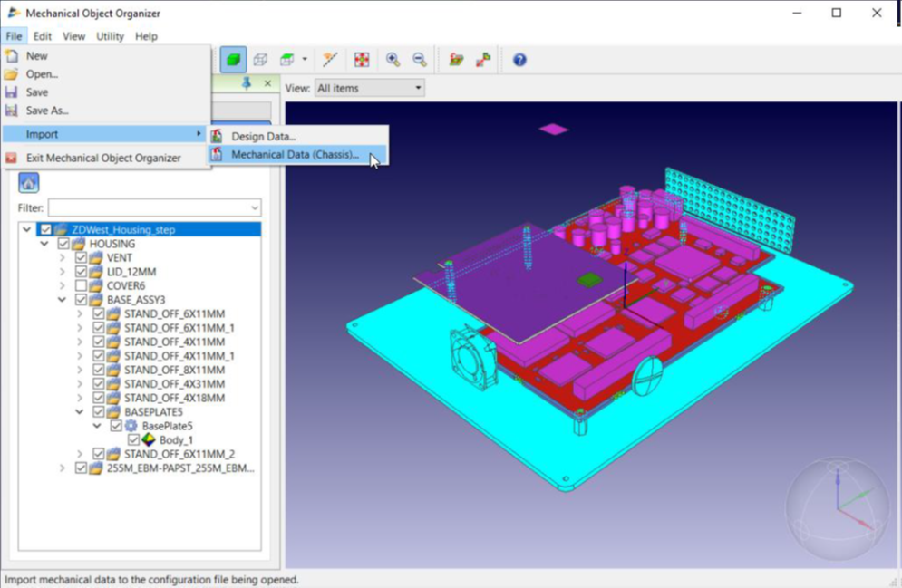Click inside the Filter input field
The image size is (902, 588).
[154, 207]
